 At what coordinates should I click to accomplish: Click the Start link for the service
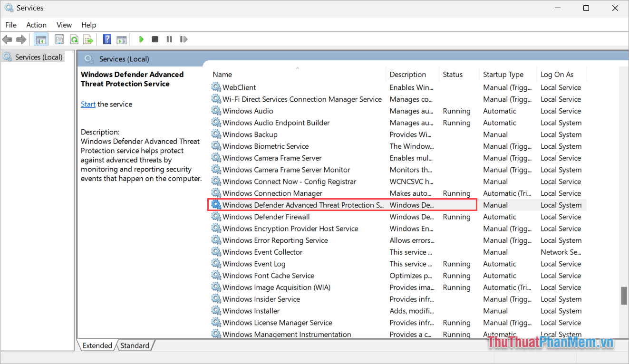pos(88,104)
